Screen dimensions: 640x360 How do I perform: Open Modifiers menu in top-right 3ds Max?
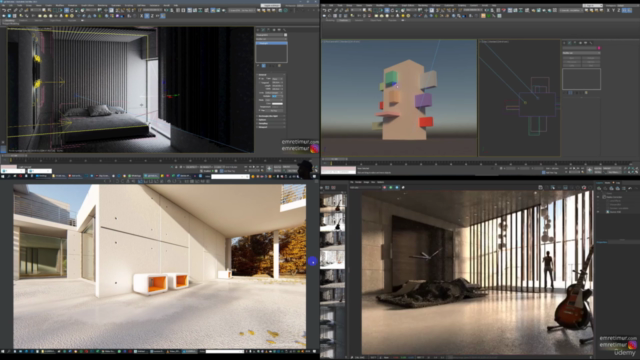click(x=380, y=5)
